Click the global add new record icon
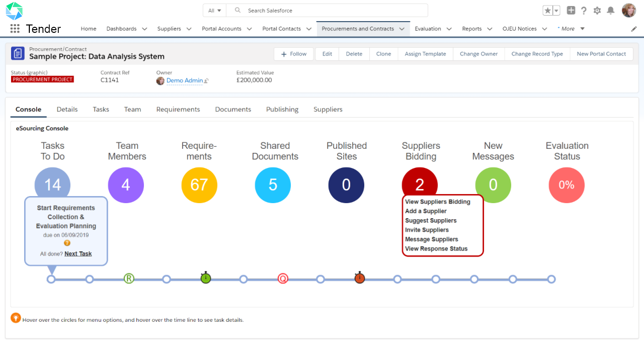The width and height of the screenshot is (644, 362). coord(571,10)
